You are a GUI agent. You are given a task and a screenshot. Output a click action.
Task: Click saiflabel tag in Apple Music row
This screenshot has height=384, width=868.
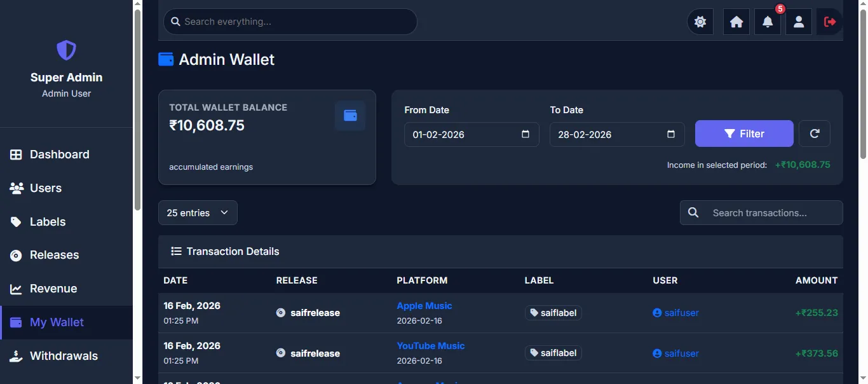[x=553, y=313]
